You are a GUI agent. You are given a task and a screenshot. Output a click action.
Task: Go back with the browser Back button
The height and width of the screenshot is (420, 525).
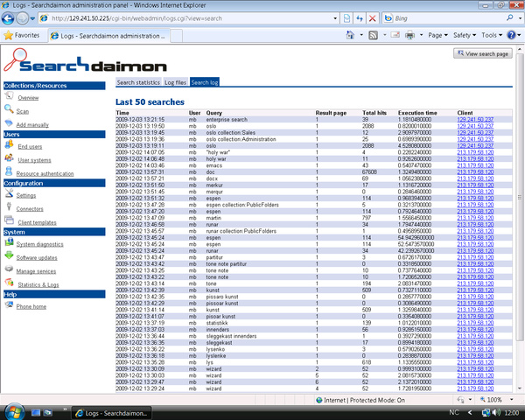click(x=8, y=18)
